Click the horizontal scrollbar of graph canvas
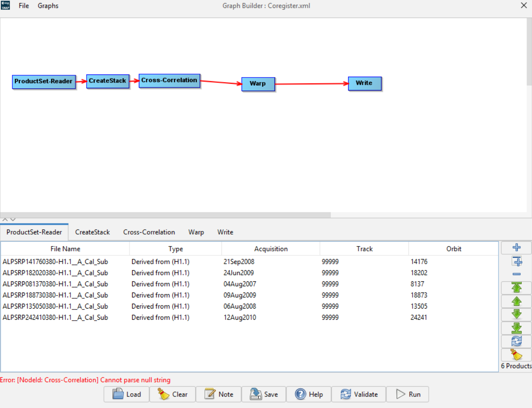532x408 pixels. tap(165, 215)
